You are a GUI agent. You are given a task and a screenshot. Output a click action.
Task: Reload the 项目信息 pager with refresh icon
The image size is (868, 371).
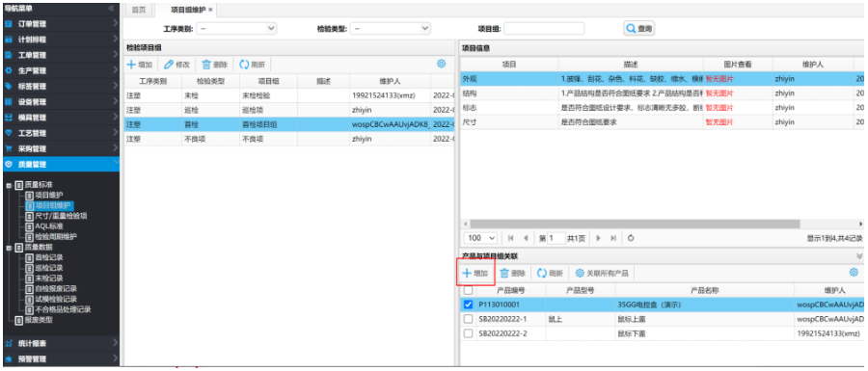tap(631, 238)
